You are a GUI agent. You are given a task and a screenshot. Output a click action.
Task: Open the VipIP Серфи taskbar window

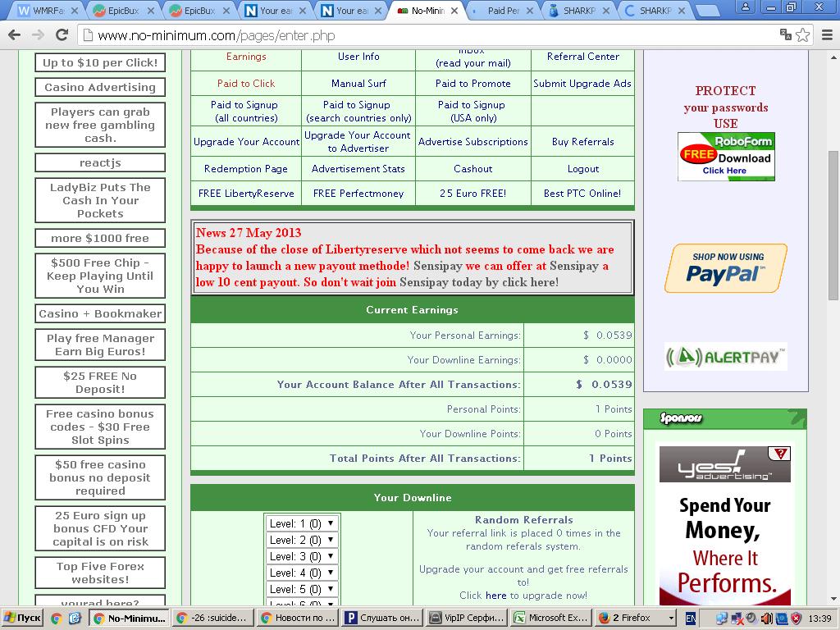467,618
